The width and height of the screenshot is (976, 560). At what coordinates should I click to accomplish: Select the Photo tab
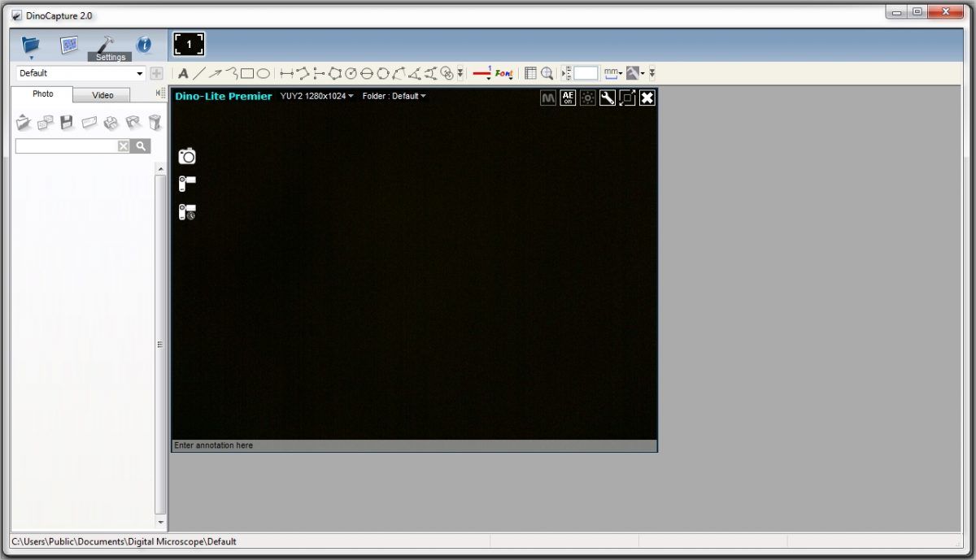point(42,94)
